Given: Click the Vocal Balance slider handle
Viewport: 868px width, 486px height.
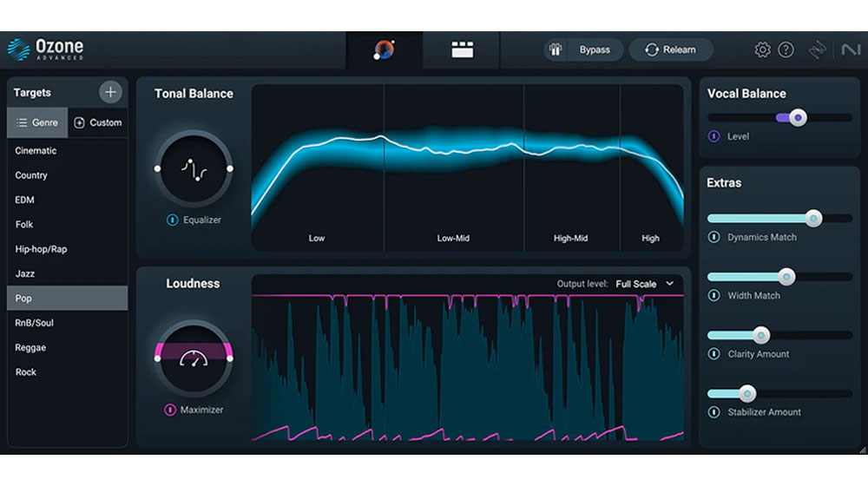Looking at the screenshot, I should pyautogui.click(x=798, y=117).
